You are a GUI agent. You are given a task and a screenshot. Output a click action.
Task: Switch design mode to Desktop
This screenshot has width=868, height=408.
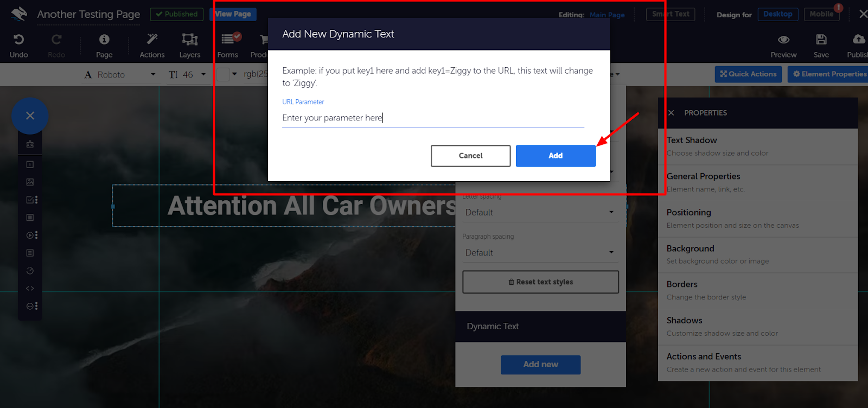[777, 14]
